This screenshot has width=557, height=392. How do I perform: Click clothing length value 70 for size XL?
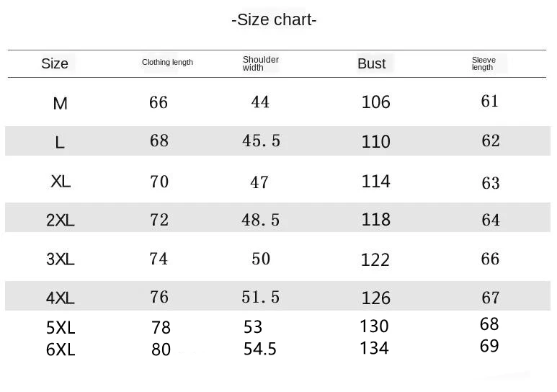click(159, 182)
